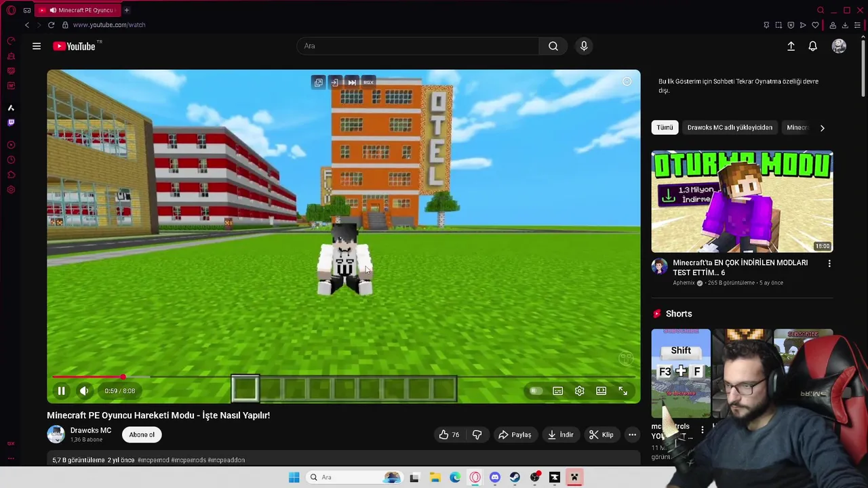Open Opera sidebar settings gear
The image size is (868, 488).
(x=11, y=190)
